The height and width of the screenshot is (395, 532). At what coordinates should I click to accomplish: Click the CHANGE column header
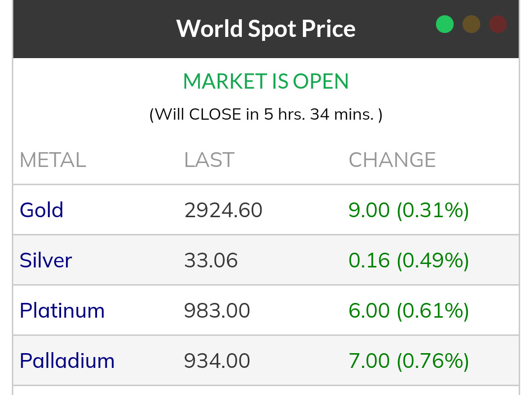coord(392,160)
